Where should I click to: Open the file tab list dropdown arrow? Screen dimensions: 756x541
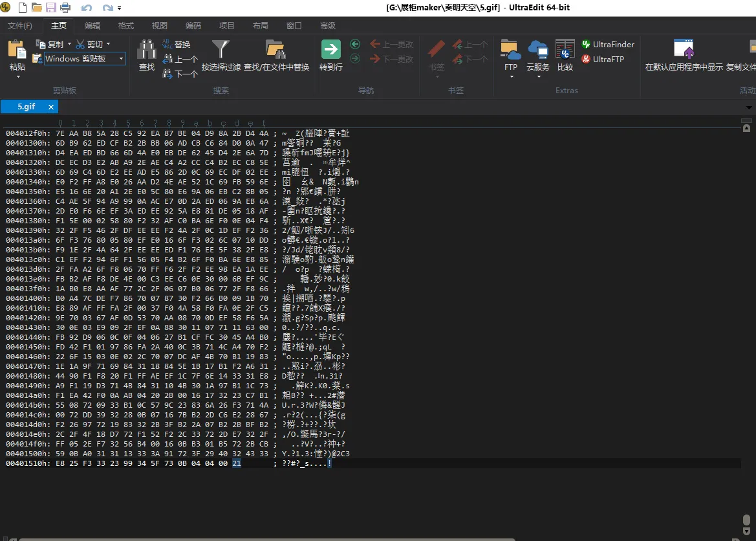click(749, 107)
